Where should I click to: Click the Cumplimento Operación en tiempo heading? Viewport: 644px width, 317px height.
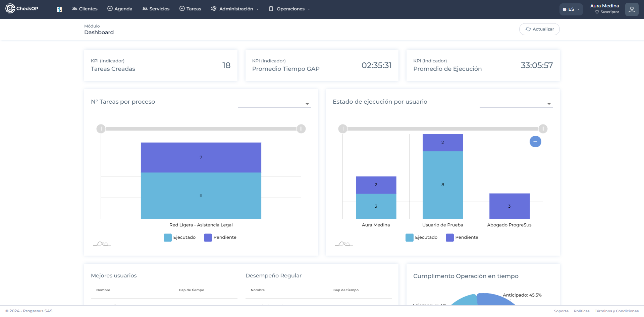466,276
